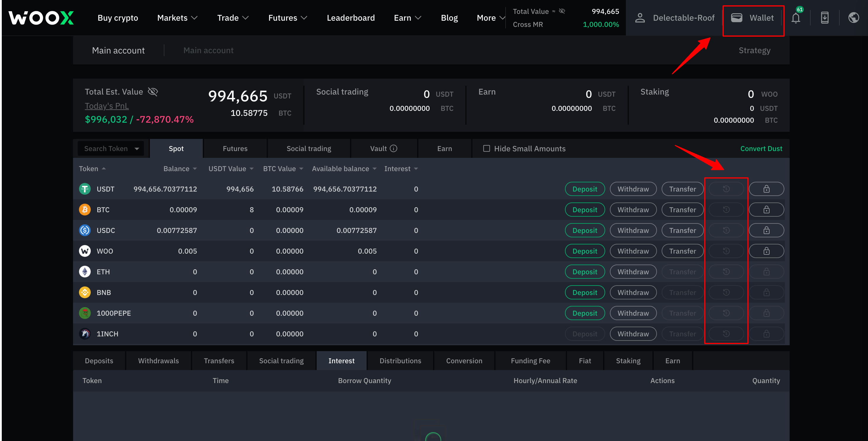Click the history icon in ETH row
868x441 pixels.
point(726,272)
